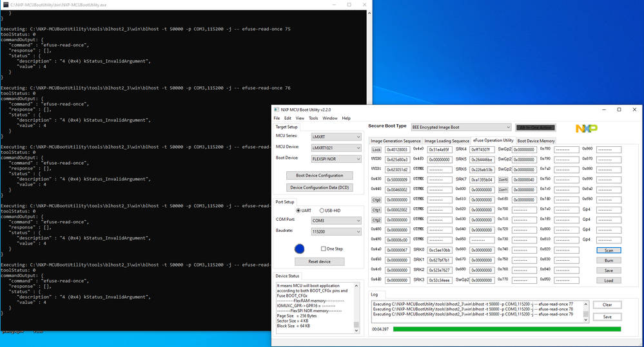
Task: Enable the One Step checkbox
Action: pyautogui.click(x=323, y=249)
